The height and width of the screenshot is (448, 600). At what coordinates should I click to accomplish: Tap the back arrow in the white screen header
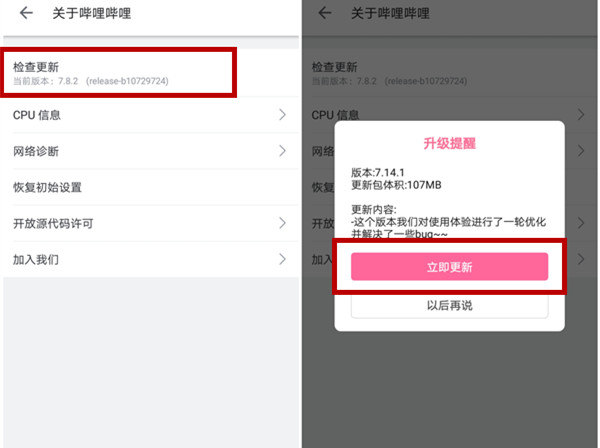coord(26,13)
